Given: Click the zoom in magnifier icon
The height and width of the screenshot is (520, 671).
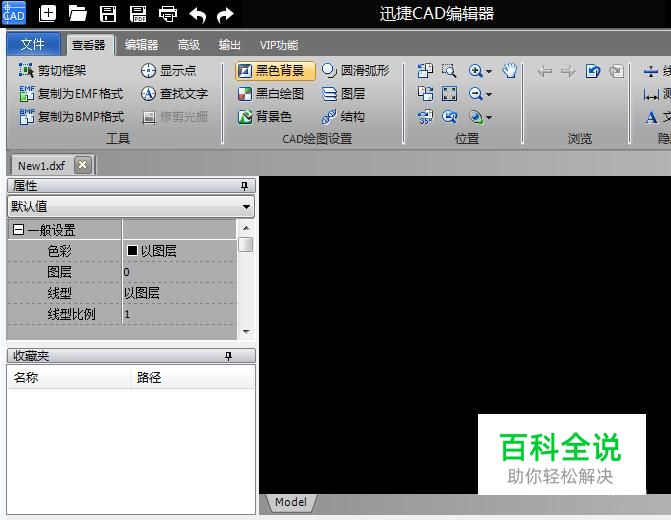Looking at the screenshot, I should pos(475,71).
